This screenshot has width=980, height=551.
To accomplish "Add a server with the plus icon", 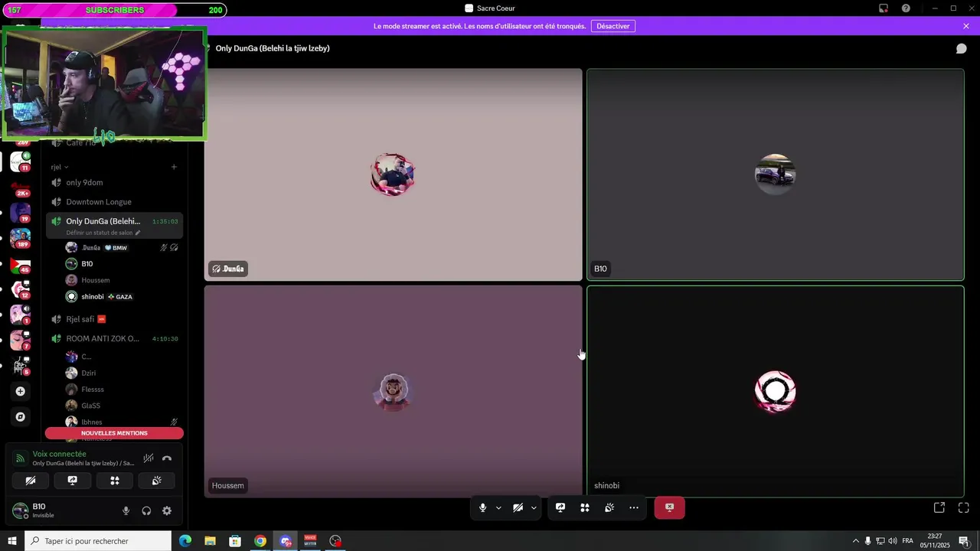I will click(21, 391).
